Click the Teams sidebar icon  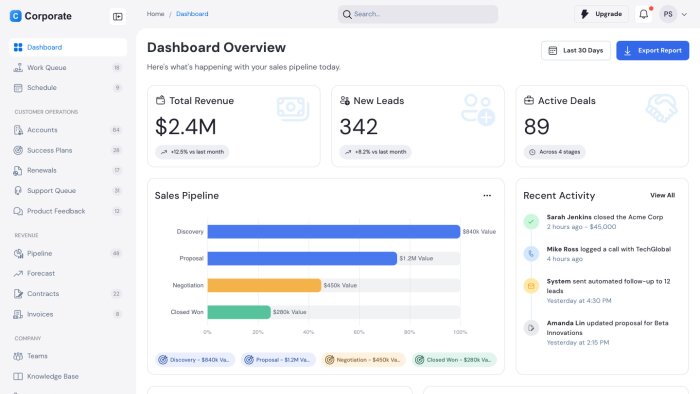(18, 356)
